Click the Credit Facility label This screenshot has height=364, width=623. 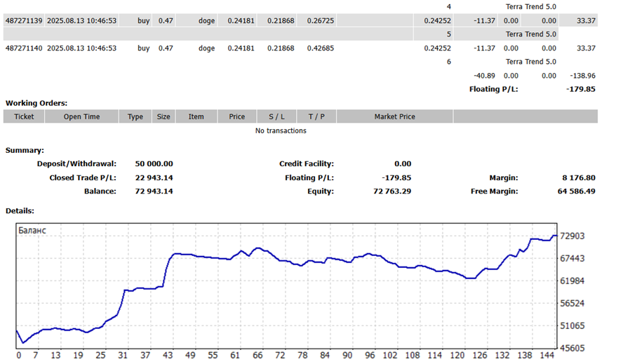307,163
